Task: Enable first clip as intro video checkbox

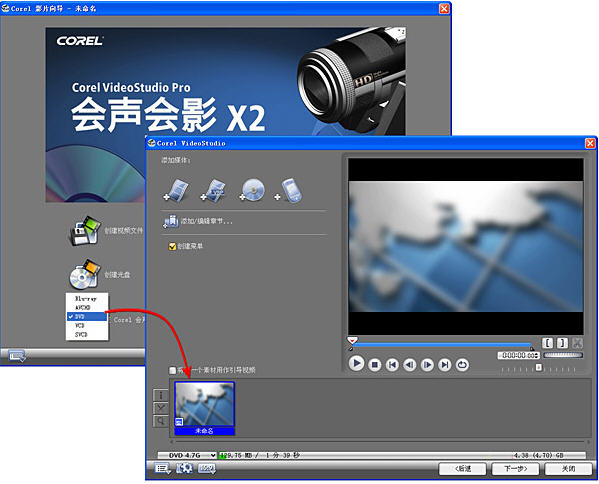Action: coord(172,370)
